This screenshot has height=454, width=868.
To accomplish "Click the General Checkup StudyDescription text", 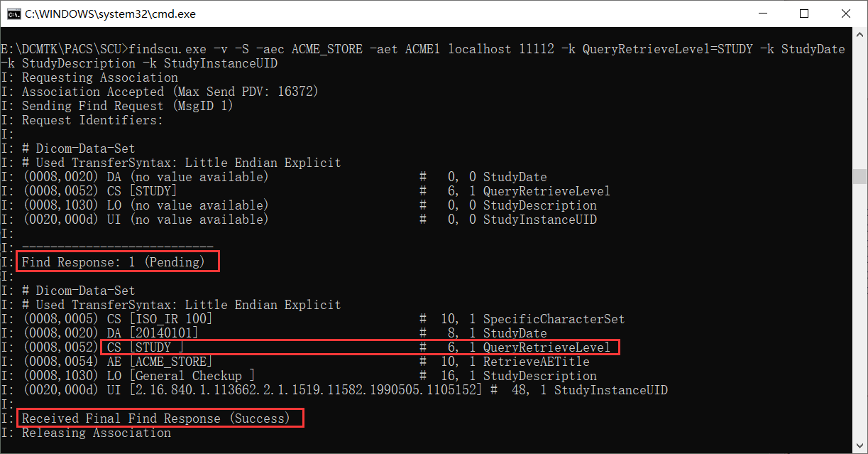I will pos(192,375).
